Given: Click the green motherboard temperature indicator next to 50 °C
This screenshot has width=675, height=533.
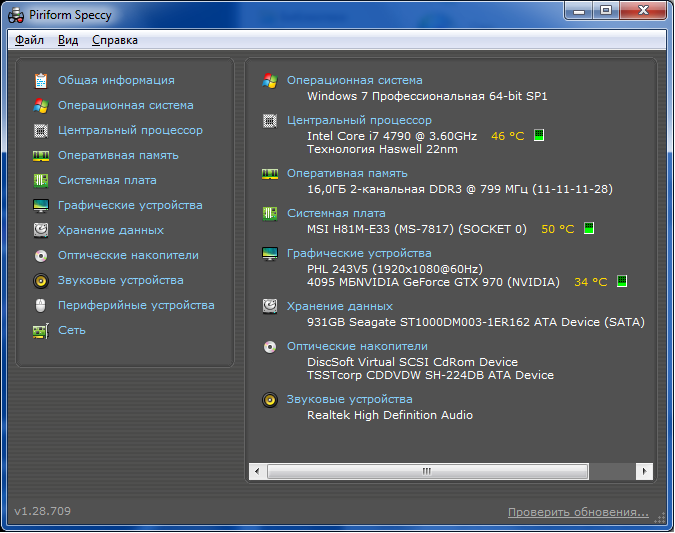Looking at the screenshot, I should tap(588, 228).
